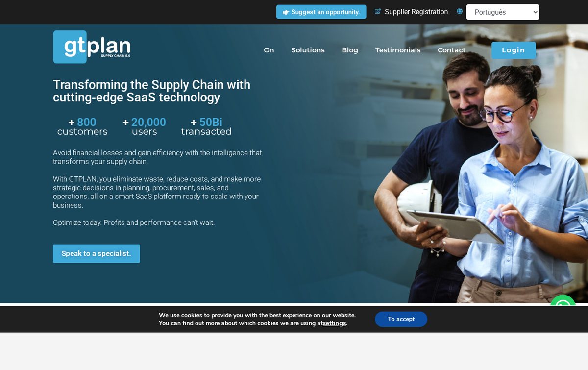Click the globe language icon
The image size is (588, 370).
[x=460, y=12]
